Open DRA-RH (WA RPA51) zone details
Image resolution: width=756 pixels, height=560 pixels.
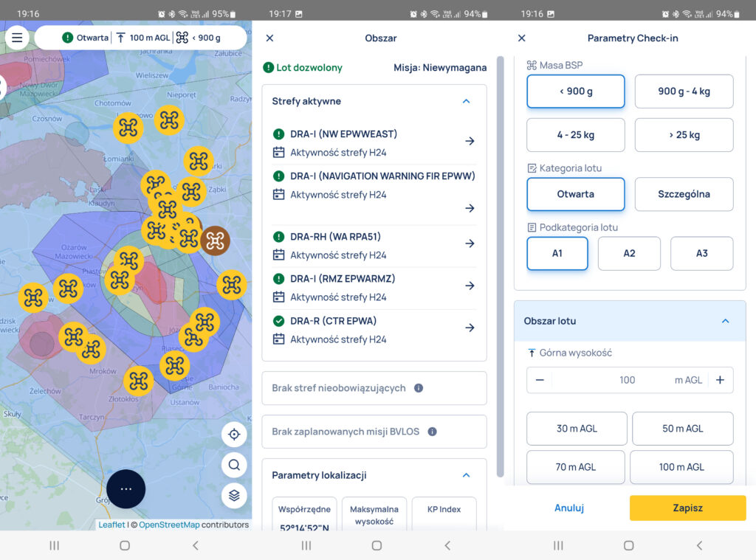pos(470,243)
